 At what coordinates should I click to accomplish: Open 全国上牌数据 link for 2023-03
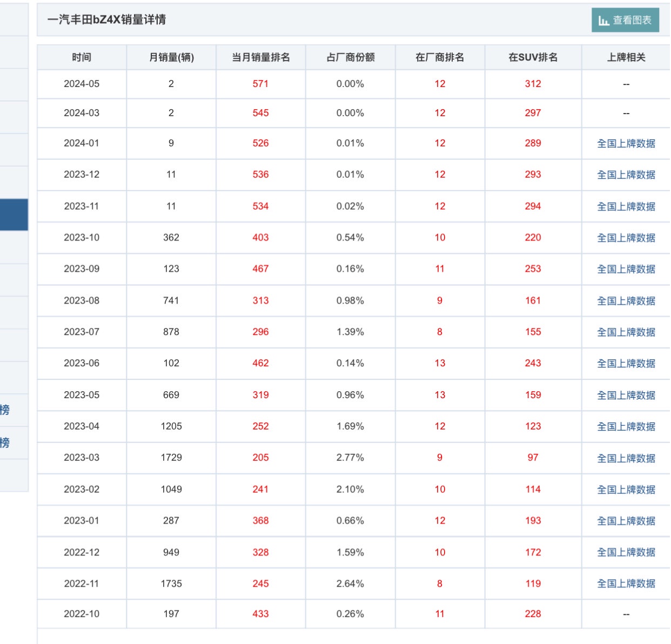click(626, 458)
